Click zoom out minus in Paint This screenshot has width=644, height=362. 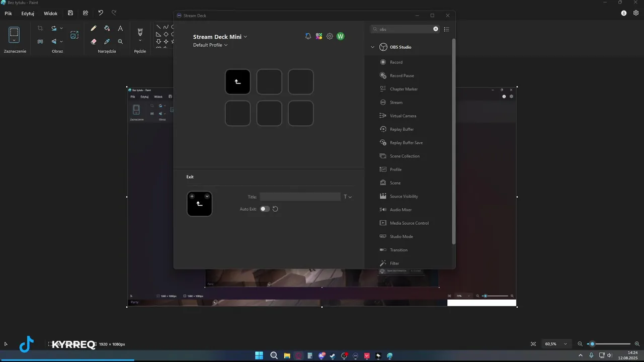pyautogui.click(x=580, y=344)
